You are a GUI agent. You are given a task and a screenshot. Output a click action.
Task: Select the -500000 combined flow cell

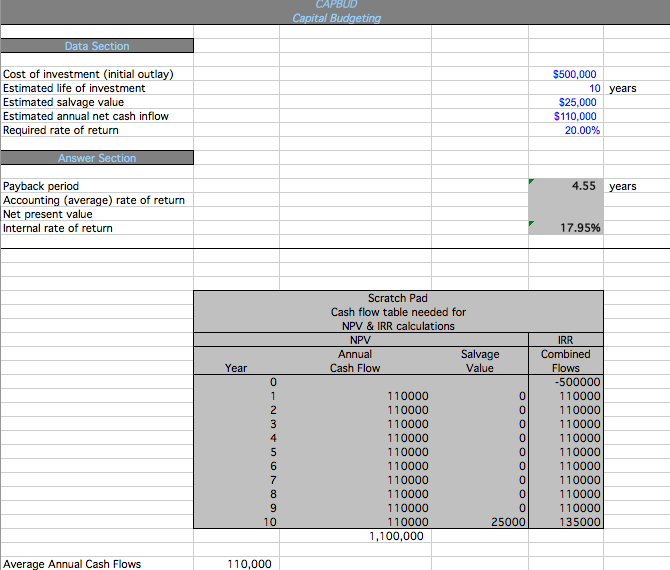coord(566,382)
